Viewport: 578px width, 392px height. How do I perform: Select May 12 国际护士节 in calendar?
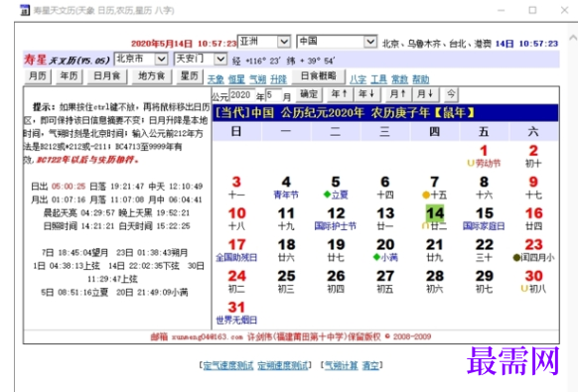[x=336, y=219]
